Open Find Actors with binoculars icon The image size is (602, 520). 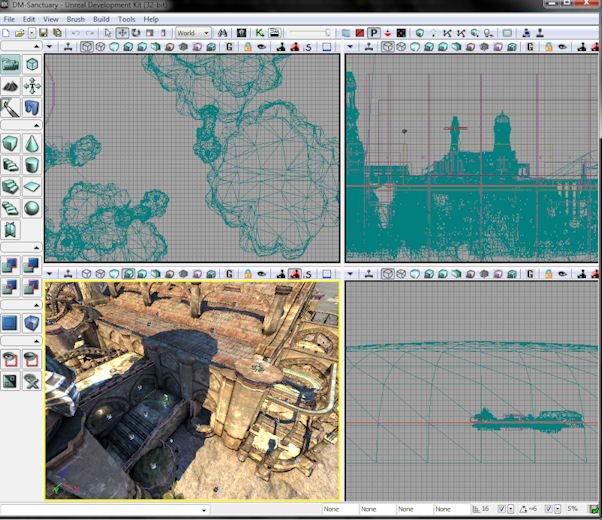coord(222,33)
